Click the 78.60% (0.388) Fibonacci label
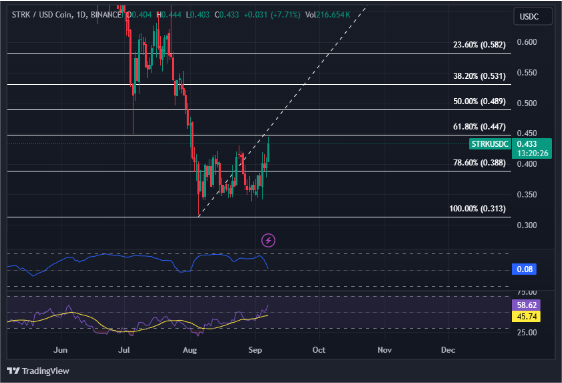The width and height of the screenshot is (562, 383). (479, 163)
